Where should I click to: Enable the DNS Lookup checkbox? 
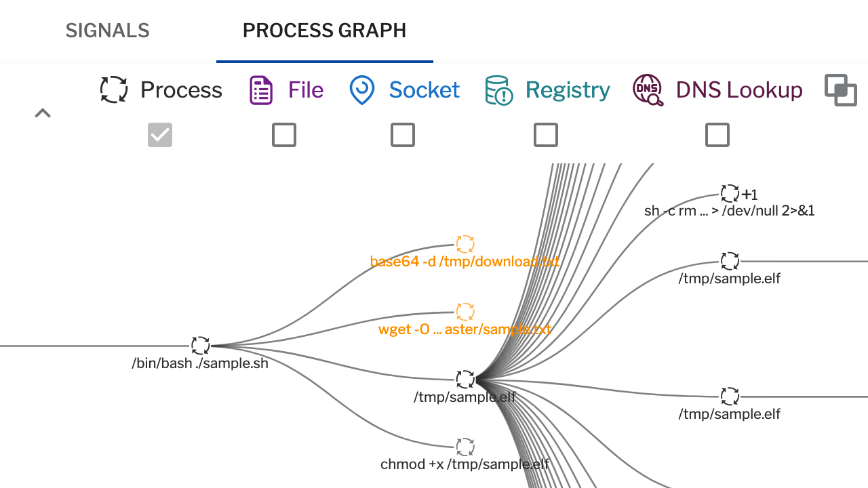[x=717, y=135]
